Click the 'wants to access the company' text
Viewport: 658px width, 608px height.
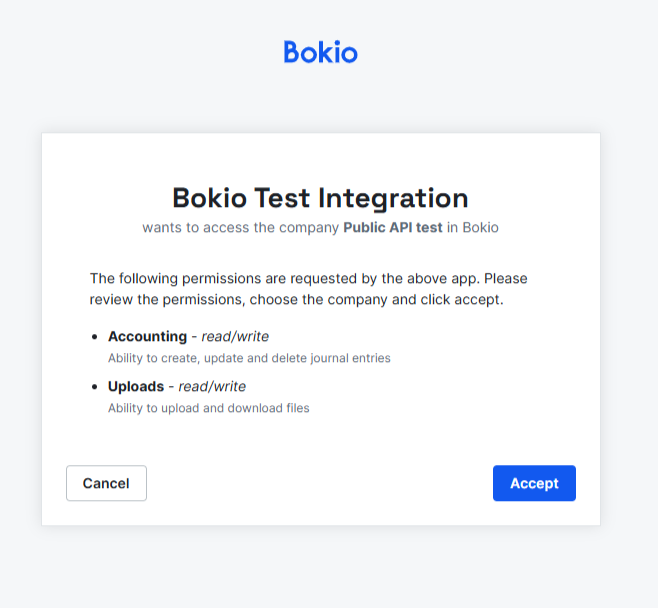pyautogui.click(x=240, y=227)
